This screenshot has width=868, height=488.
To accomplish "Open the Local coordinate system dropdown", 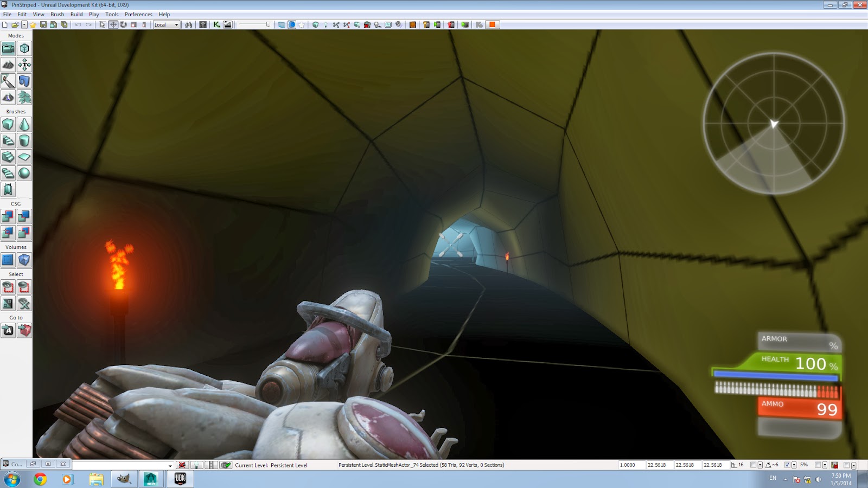I will click(x=166, y=24).
